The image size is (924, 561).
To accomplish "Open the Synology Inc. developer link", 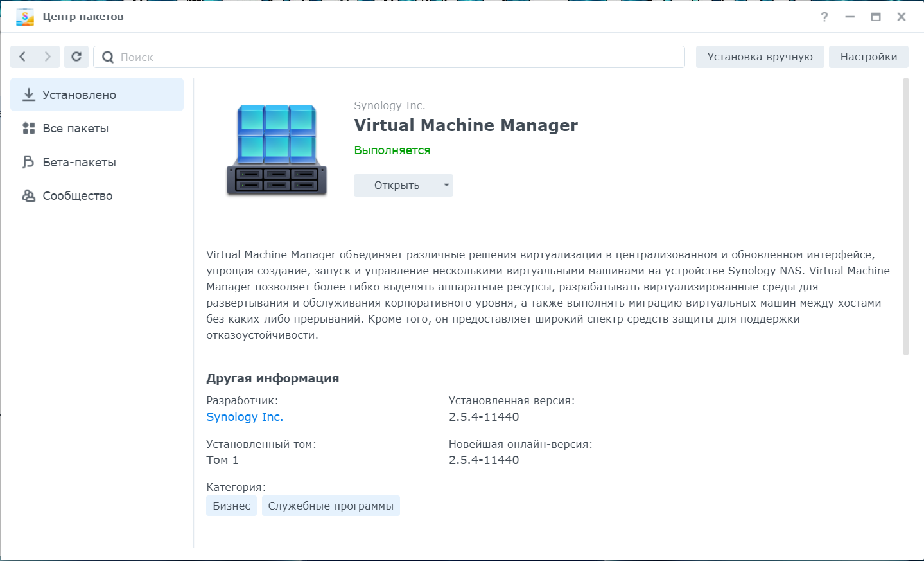I will (245, 417).
